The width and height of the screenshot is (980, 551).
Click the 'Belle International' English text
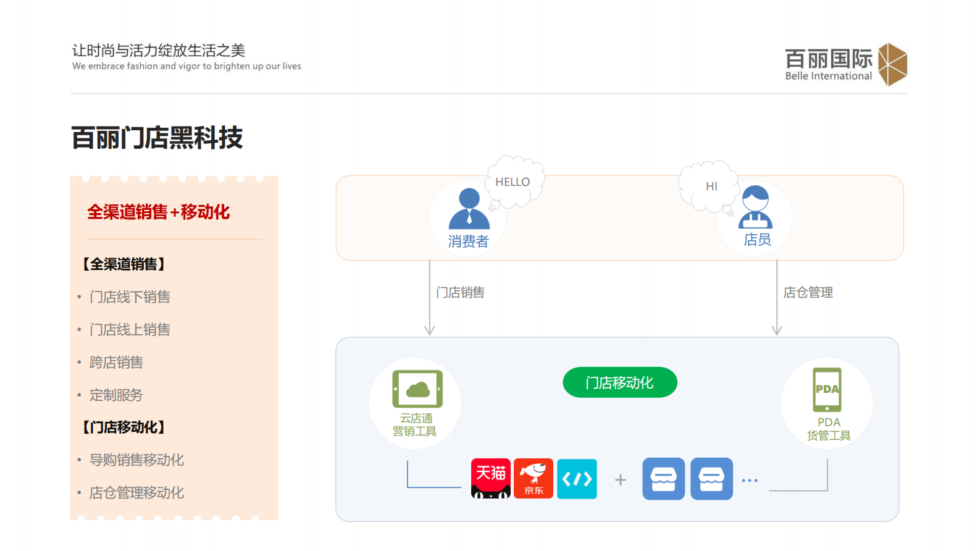pyautogui.click(x=829, y=76)
